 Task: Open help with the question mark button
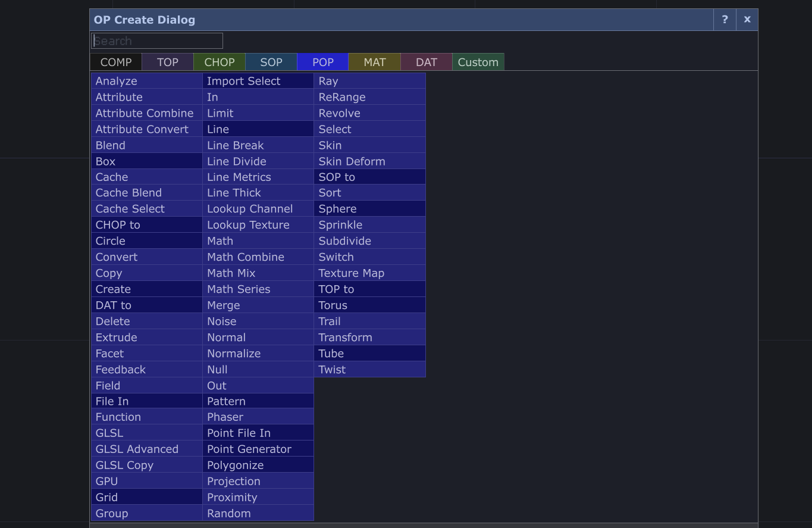coord(725,20)
